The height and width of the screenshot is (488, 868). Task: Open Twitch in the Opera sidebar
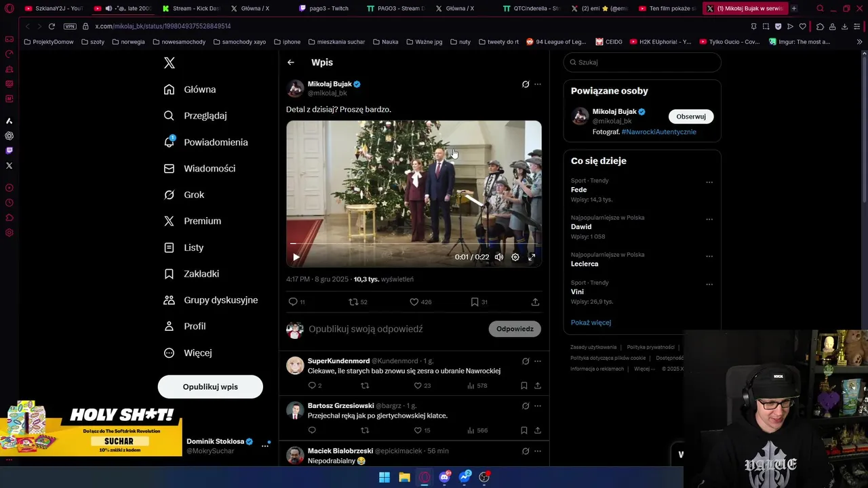[x=9, y=150]
